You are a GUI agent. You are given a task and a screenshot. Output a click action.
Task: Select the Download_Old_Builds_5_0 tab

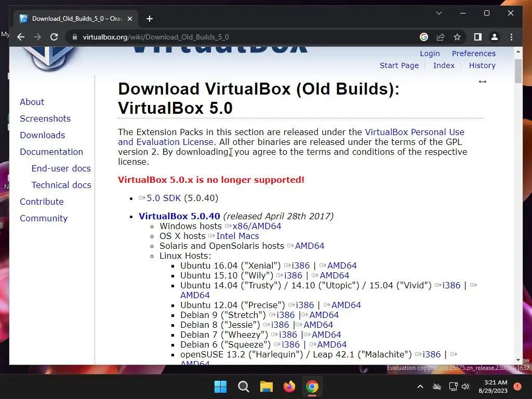(76, 19)
